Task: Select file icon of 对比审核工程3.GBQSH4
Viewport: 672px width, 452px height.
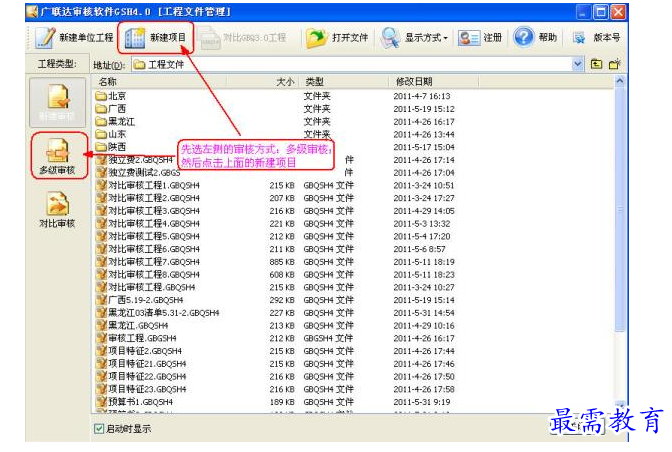Action: click(101, 211)
